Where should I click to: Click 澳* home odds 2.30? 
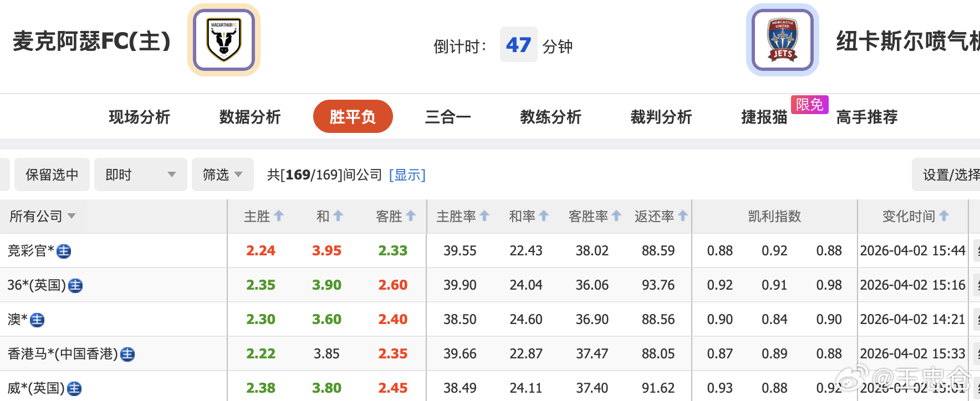coord(261,320)
